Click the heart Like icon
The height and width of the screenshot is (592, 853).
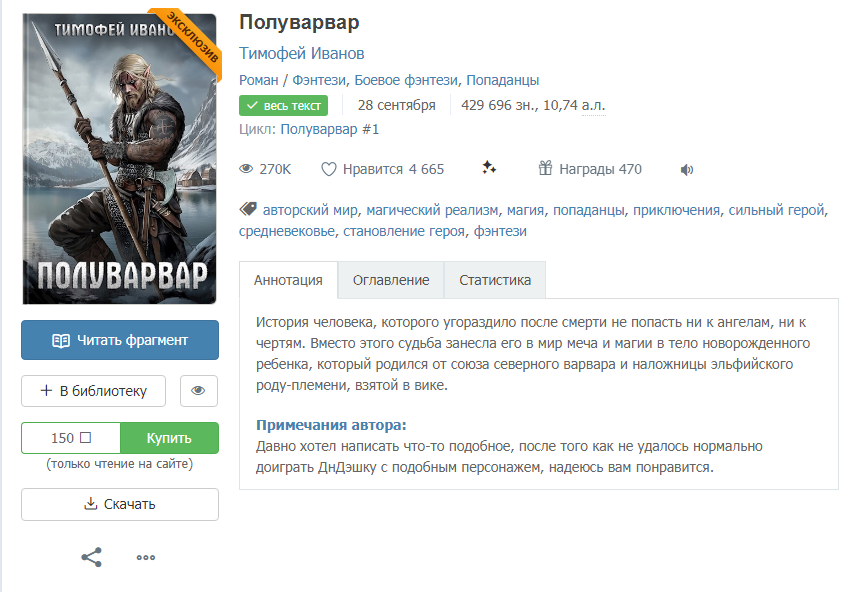point(329,169)
